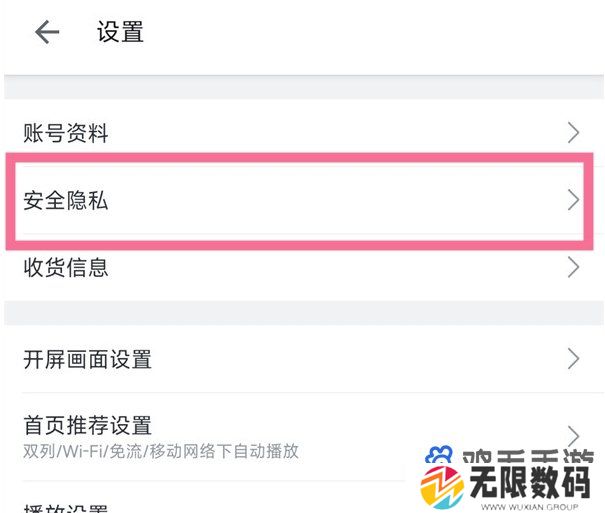This screenshot has width=605, height=513.
Task: Click the chevron beside 首页推荐设置
Action: (x=573, y=436)
